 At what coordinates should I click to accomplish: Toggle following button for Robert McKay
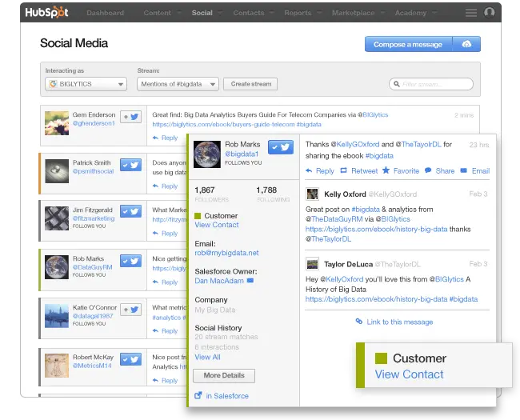(130, 359)
